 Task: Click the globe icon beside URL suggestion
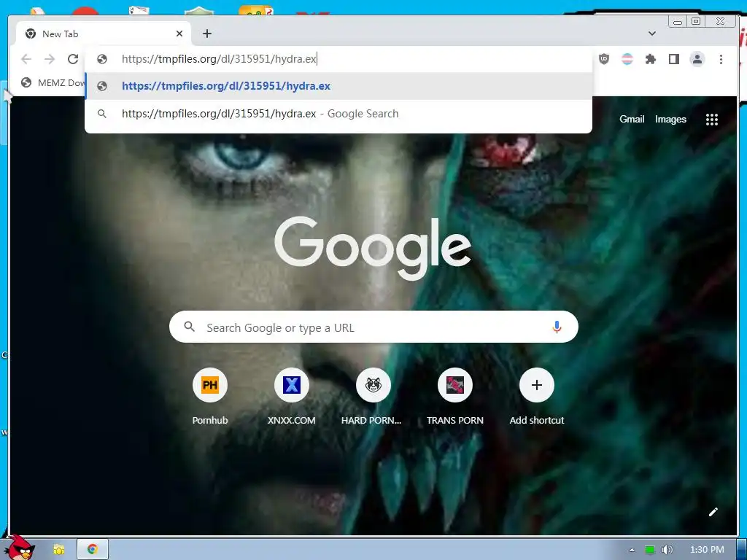coord(102,86)
